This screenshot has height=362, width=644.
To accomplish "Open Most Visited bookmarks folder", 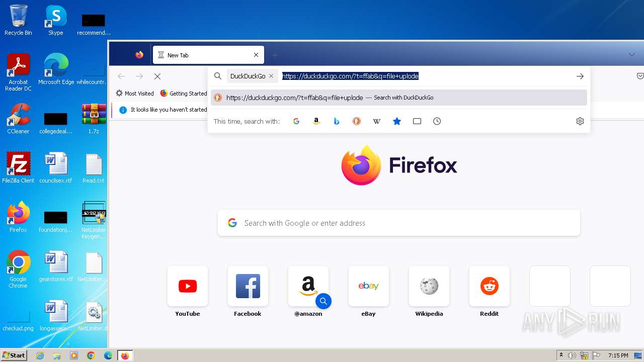I will [x=134, y=94].
